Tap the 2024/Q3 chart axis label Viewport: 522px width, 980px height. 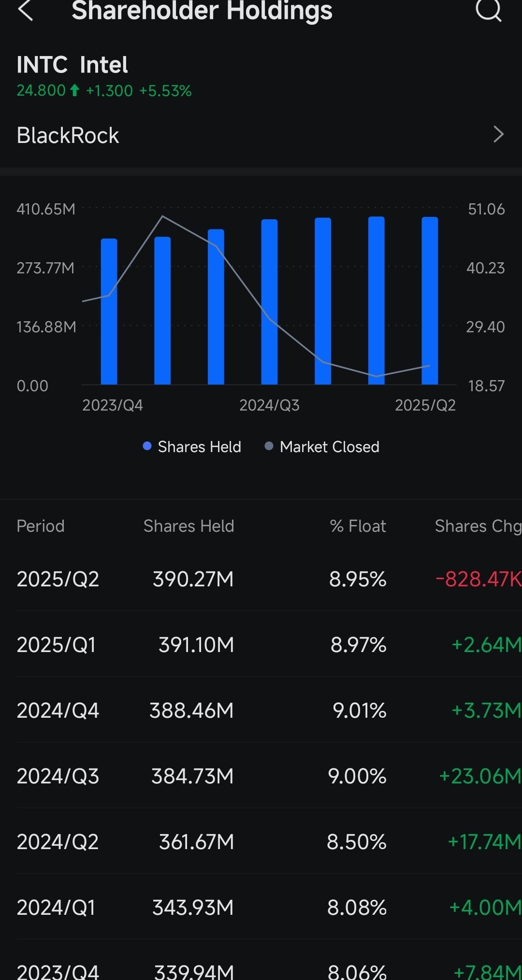tap(269, 405)
